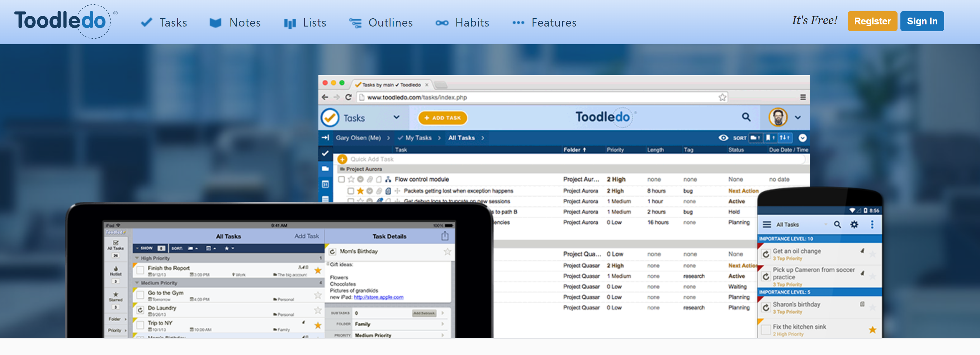
Task: Click the outline icon beside Outlines in the navigation
Action: [355, 23]
